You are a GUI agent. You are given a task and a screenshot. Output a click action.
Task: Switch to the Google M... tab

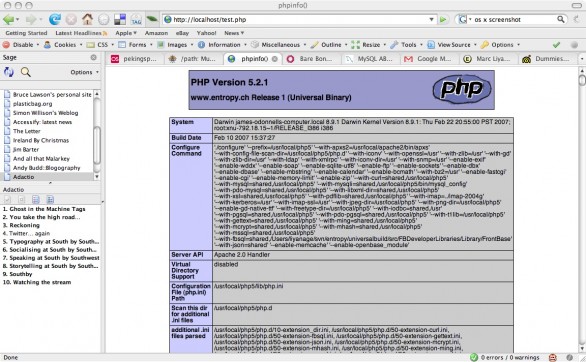[429, 59]
